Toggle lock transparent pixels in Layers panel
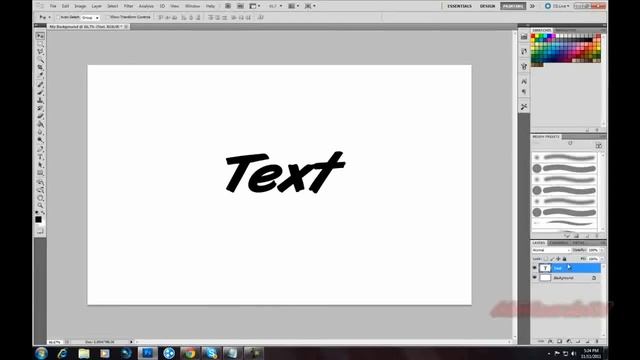The width and height of the screenshot is (640, 360). tap(546, 259)
